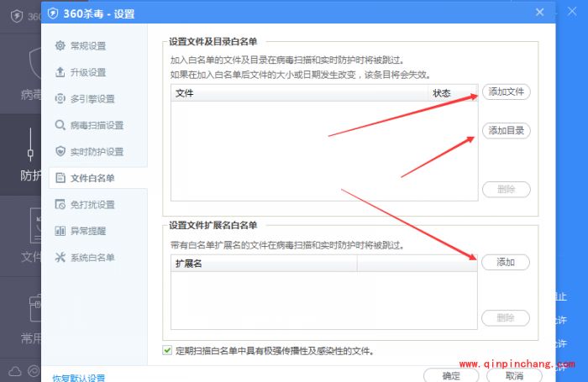
Task: Click the shield icon beside 实时防护设置
Action: click(60, 151)
